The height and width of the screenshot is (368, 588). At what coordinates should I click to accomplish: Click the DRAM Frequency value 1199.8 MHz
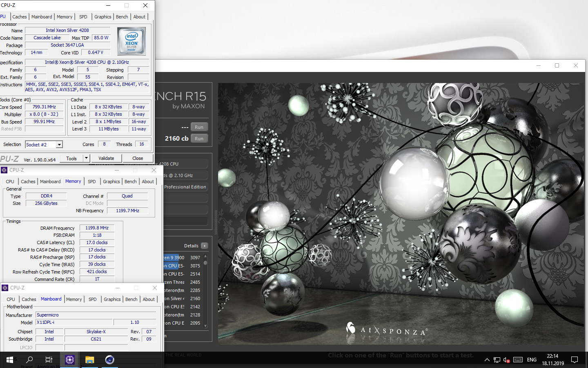pos(97,228)
